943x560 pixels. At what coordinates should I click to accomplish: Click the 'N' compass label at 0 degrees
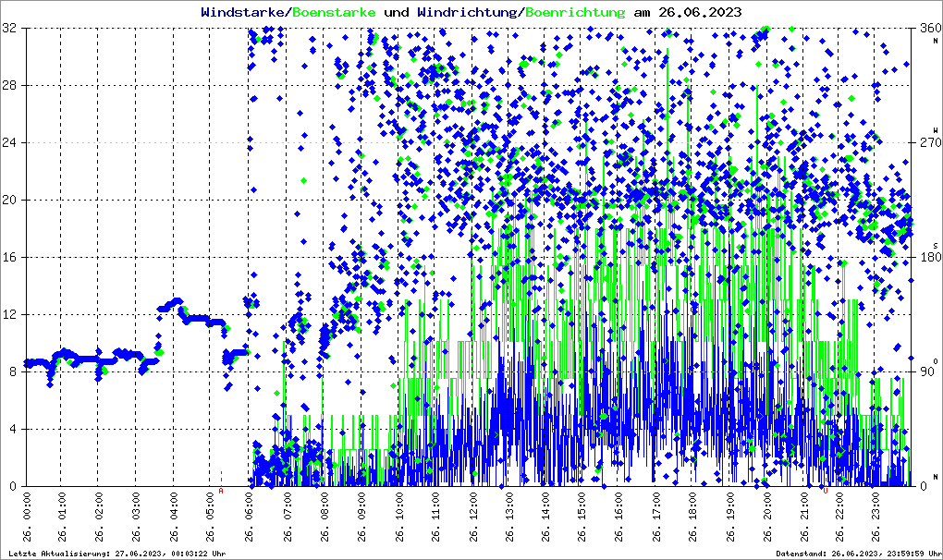[x=936, y=476]
